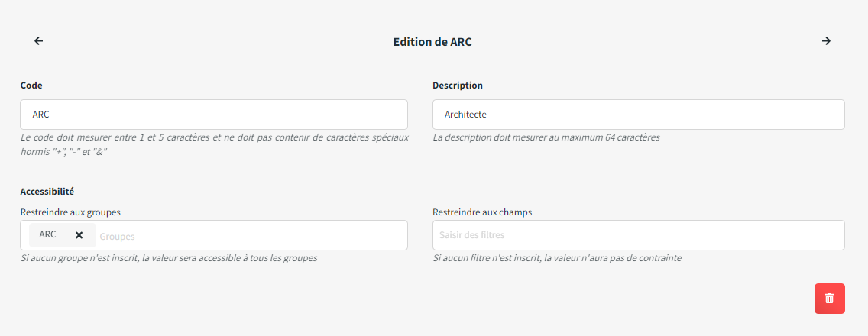Click the 'Saisir des filtres' field

(638, 235)
